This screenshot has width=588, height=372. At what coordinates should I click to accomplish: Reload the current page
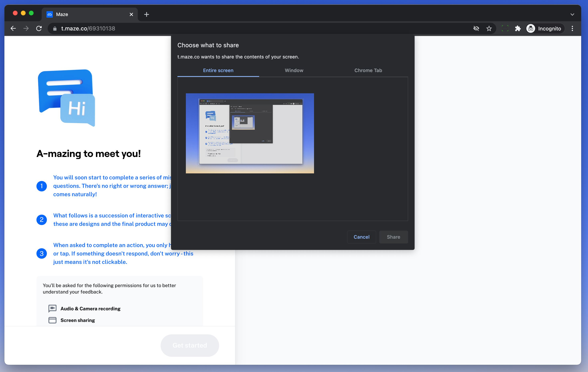click(x=39, y=28)
